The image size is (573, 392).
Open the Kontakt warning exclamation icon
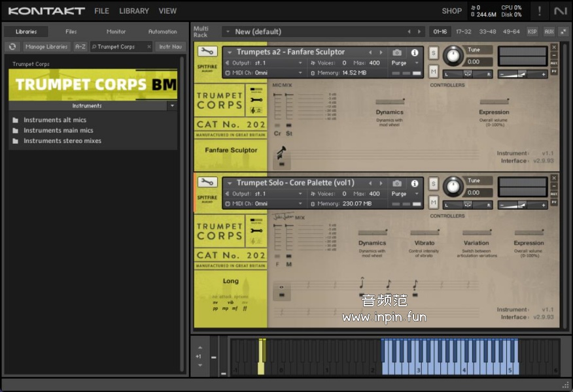coord(539,11)
